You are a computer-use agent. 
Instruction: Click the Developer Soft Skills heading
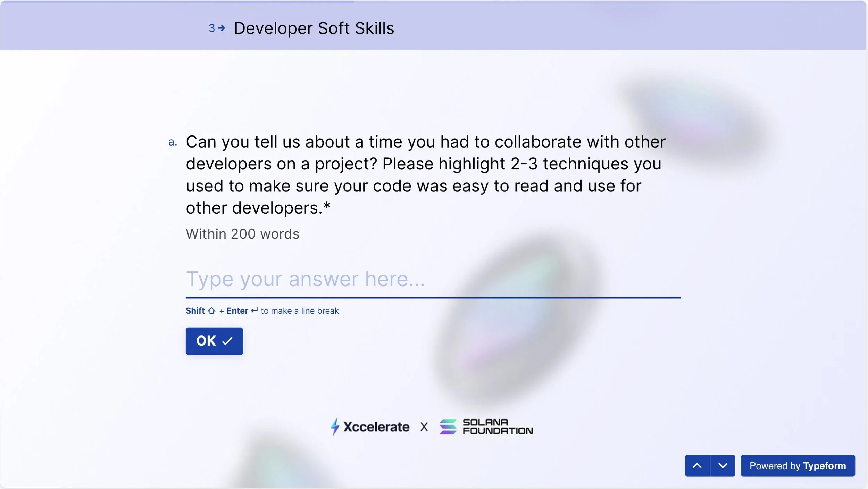coord(314,28)
